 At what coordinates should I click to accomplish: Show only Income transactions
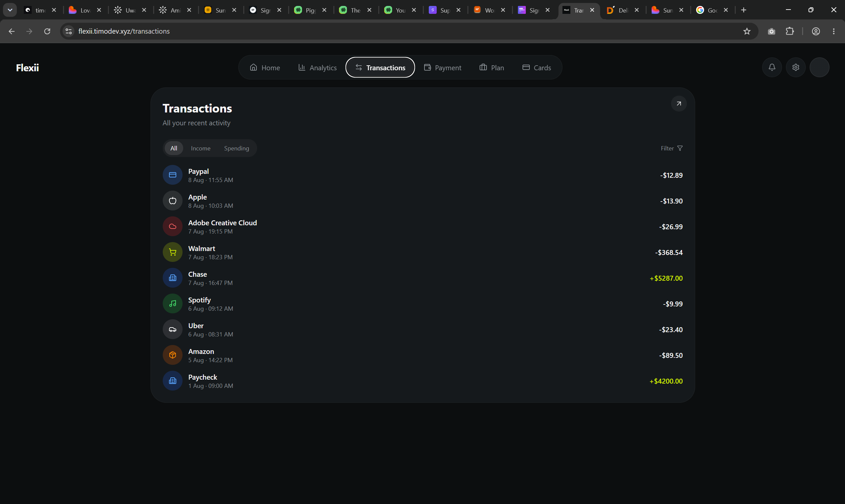201,148
